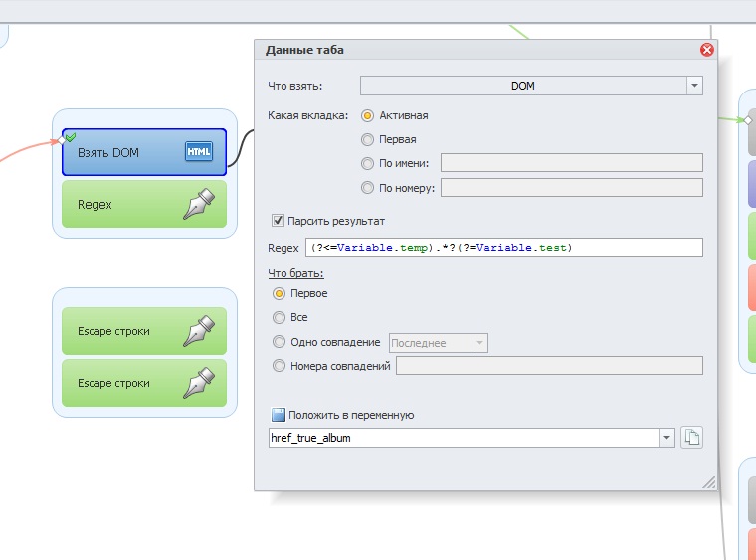Viewport: 756px width, 560px height.
Task: Choose the Одно совпадение radio option
Action: point(279,342)
